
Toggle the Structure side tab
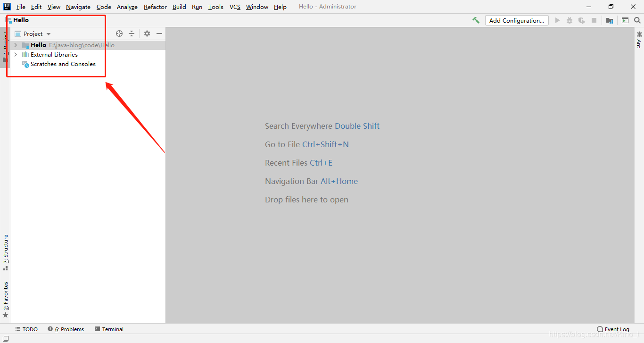point(6,252)
